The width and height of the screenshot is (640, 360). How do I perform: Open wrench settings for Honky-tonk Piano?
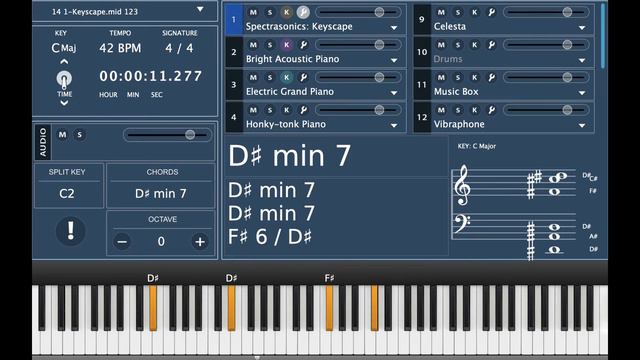(x=303, y=110)
